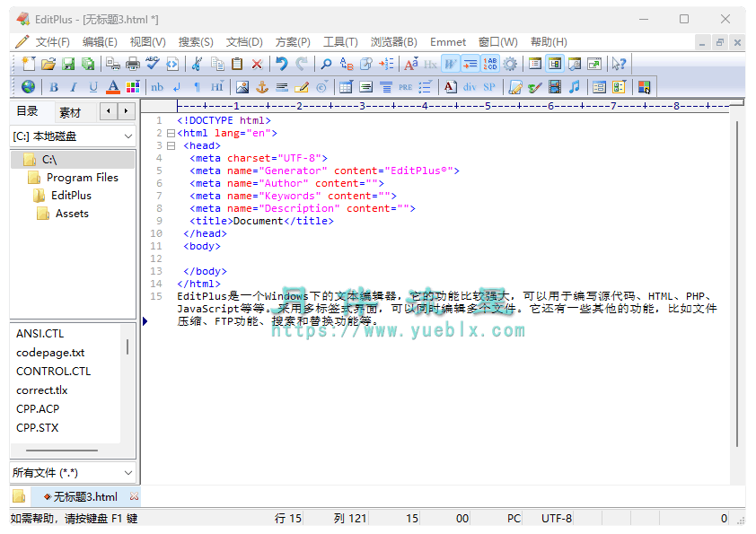Viewport: 756px width, 534px height.
Task: View in browser with the globe icon
Action: [29, 87]
